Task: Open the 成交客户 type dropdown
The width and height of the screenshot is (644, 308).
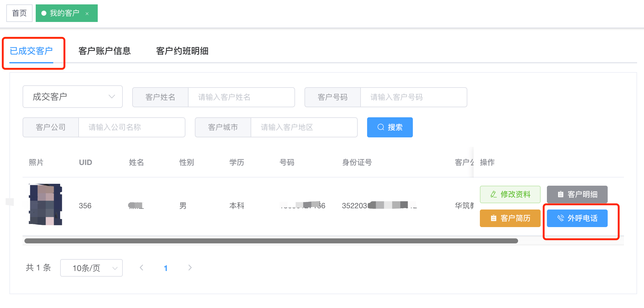Action: click(x=73, y=97)
